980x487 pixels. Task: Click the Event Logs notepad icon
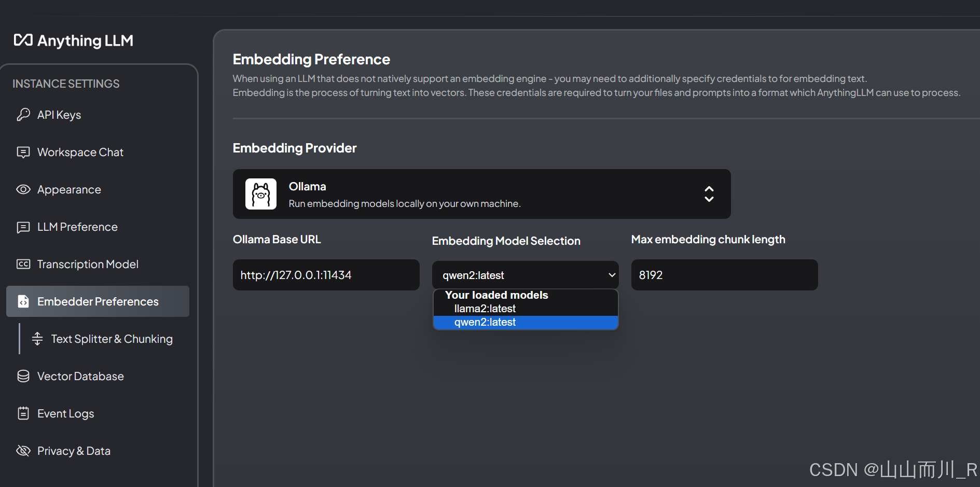click(23, 413)
